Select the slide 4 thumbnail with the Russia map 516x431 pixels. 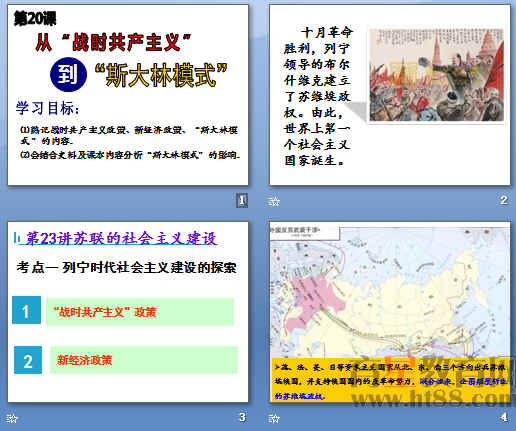[x=390, y=312]
